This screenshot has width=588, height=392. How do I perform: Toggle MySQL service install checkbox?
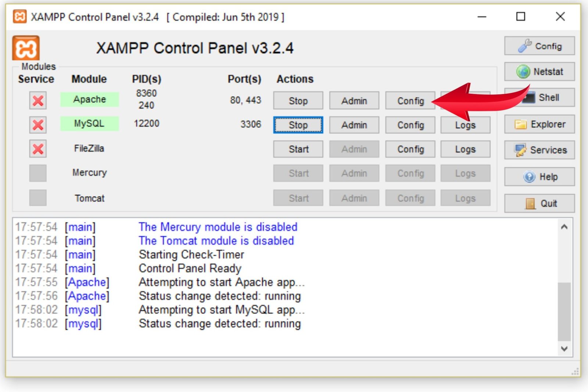pyautogui.click(x=38, y=125)
